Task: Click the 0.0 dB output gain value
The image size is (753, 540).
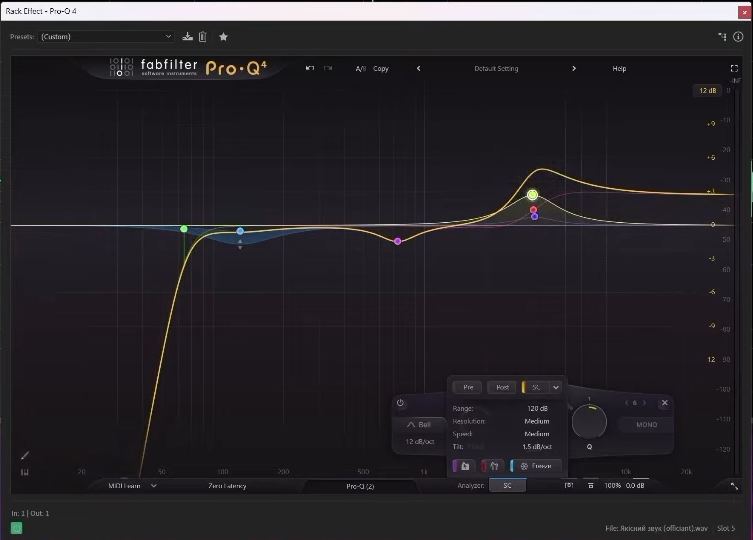Action: pyautogui.click(x=635, y=485)
